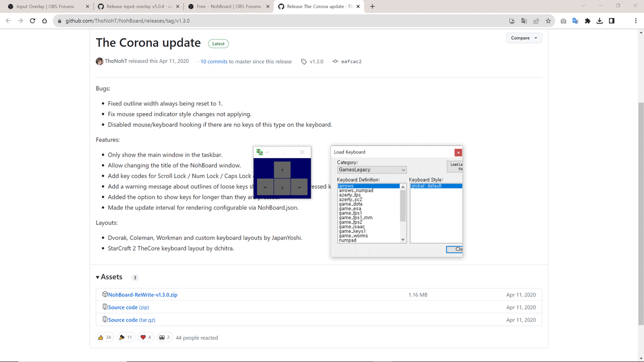View site info via the padlock icon
Image resolution: width=644 pixels, height=362 pixels.
tap(61, 21)
